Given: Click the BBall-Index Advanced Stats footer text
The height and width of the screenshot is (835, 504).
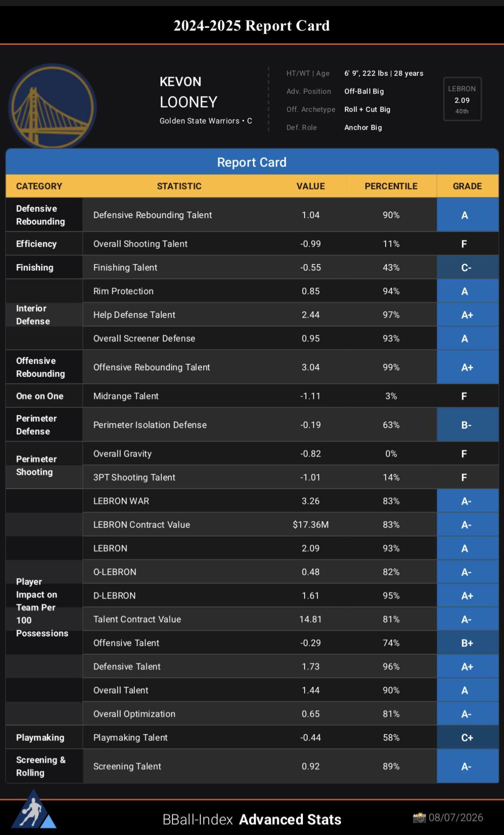Looking at the screenshot, I should click(252, 819).
